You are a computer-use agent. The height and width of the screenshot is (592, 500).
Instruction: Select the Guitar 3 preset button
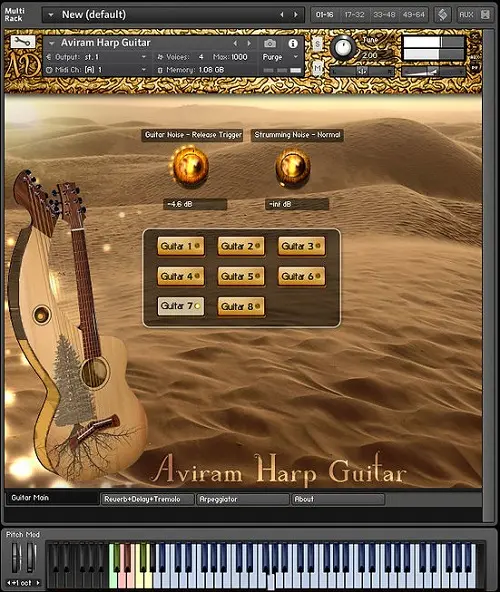coord(301,247)
